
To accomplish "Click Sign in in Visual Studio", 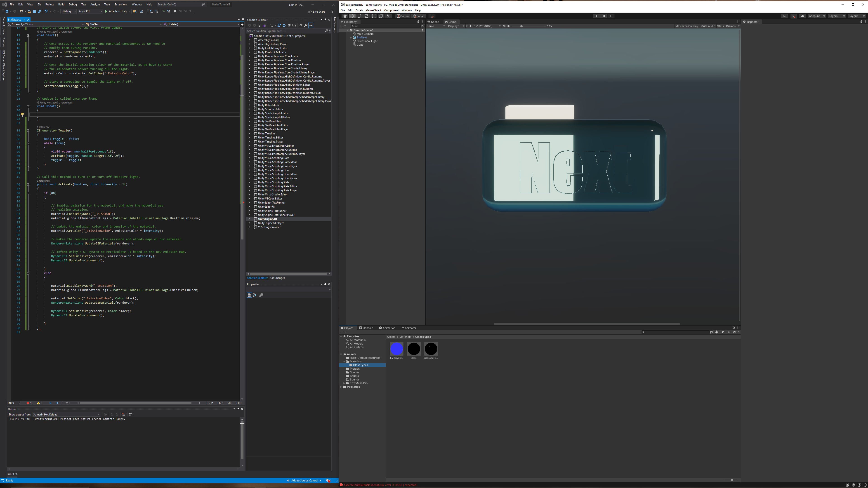I will (x=295, y=5).
